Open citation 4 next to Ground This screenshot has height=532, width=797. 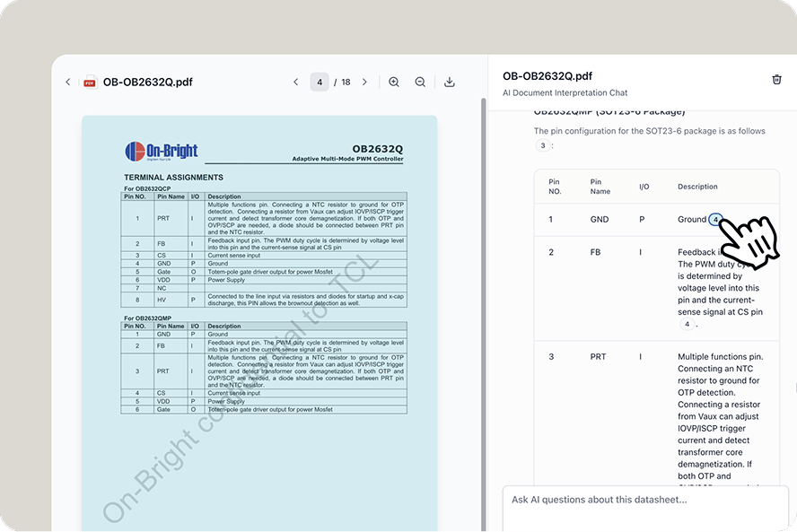(x=715, y=220)
